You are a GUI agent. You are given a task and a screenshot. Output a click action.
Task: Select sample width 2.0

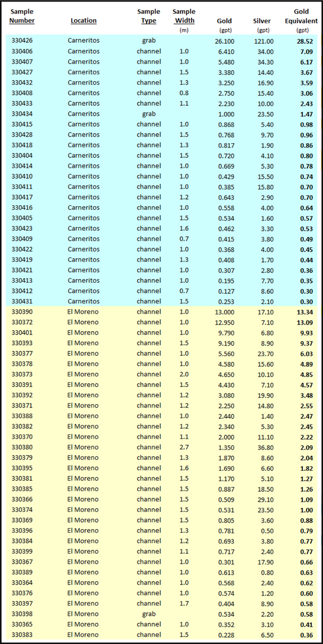(x=184, y=374)
